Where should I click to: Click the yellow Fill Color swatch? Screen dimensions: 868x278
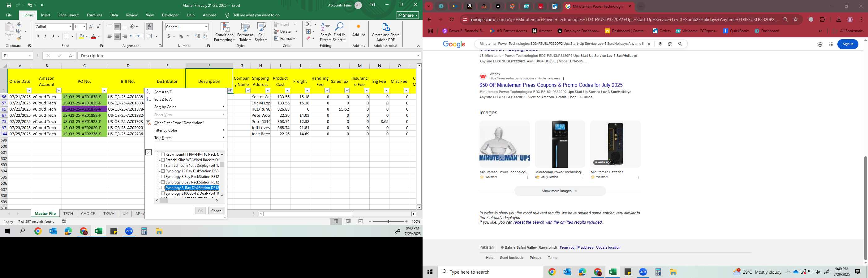pyautogui.click(x=81, y=36)
